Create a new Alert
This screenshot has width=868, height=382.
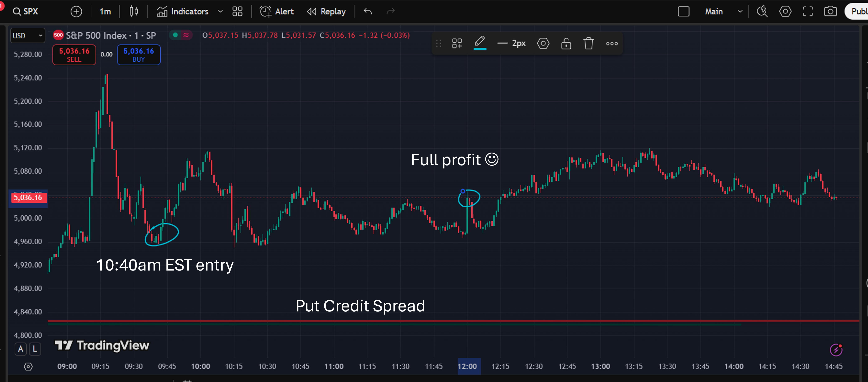click(277, 11)
